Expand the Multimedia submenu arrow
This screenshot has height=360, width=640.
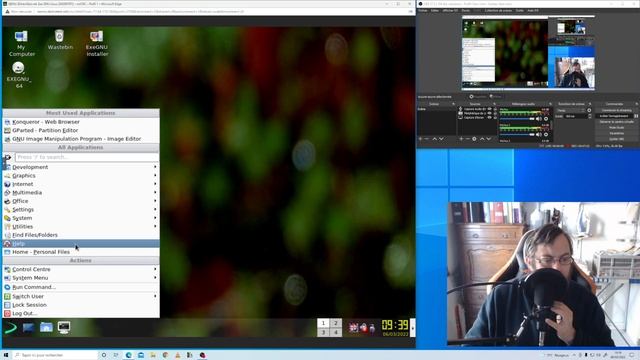click(x=155, y=192)
